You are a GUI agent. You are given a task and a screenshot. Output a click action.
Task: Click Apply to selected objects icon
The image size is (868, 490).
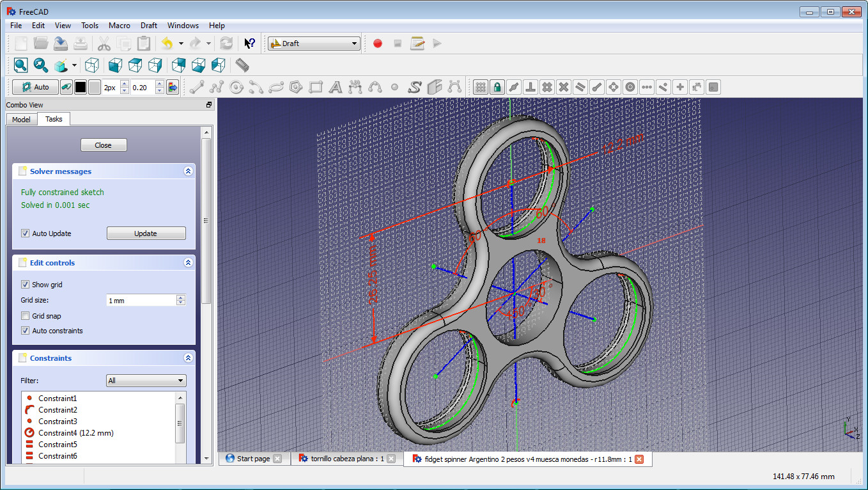point(173,87)
